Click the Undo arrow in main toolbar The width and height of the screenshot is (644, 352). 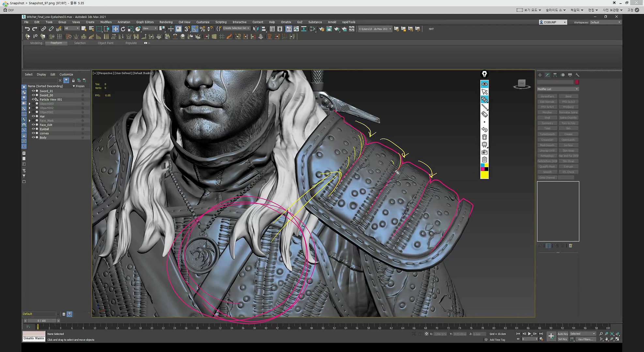pyautogui.click(x=27, y=29)
